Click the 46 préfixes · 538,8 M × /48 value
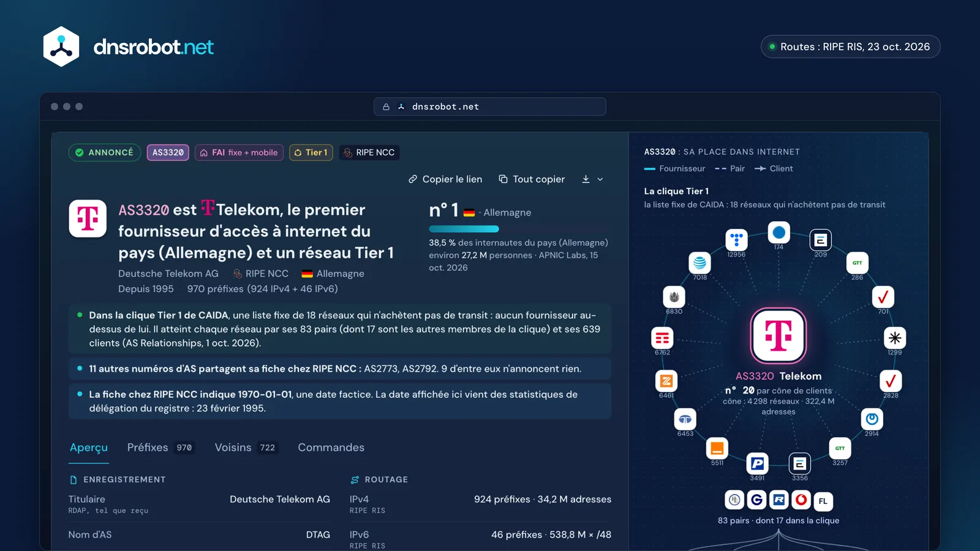Viewport: 980px width, 551px height. click(551, 534)
